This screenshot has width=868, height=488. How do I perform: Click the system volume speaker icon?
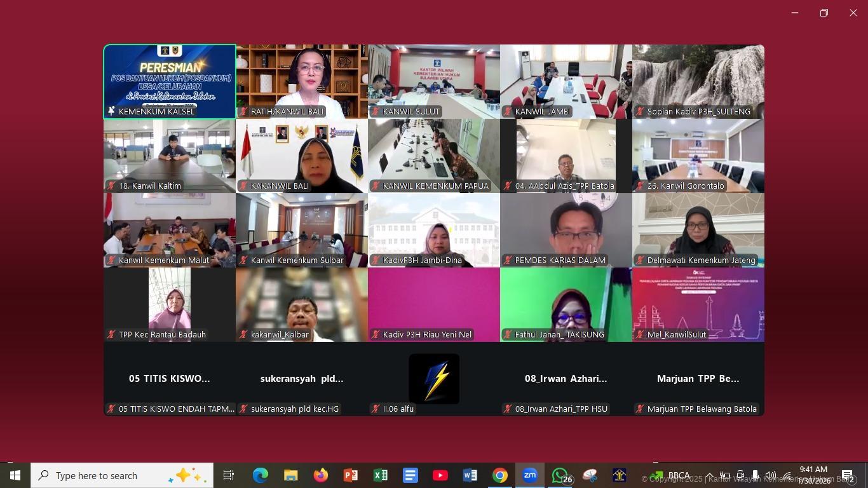point(770,475)
